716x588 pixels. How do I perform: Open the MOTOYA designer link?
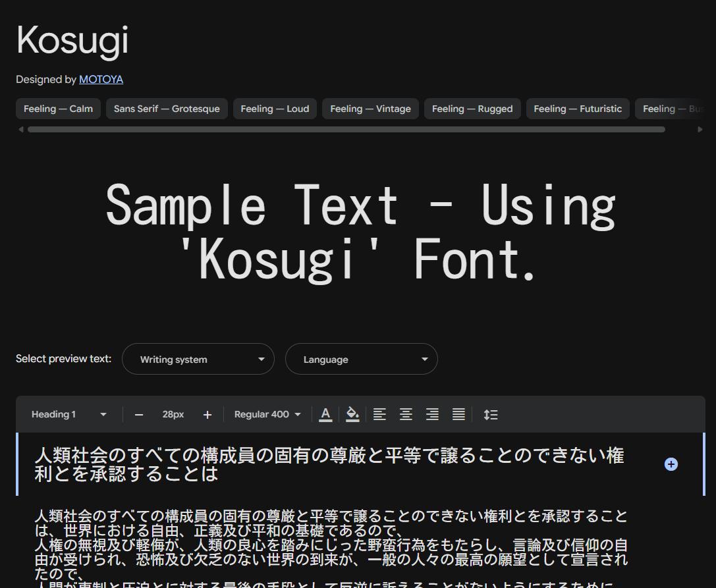coord(101,80)
